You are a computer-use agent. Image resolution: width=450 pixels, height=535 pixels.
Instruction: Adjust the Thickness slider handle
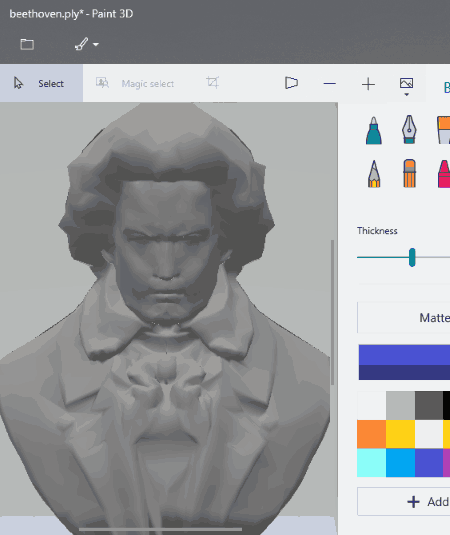click(x=412, y=258)
